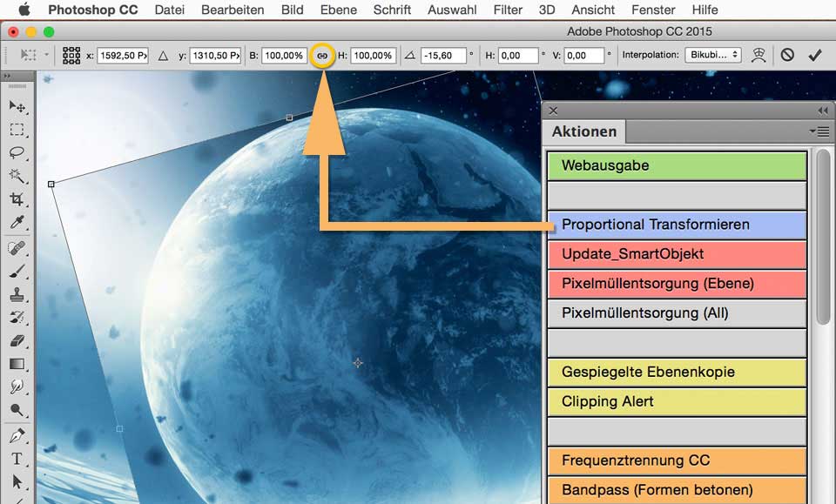Open the Auswahl menu
This screenshot has width=836, height=504.
pyautogui.click(x=452, y=10)
